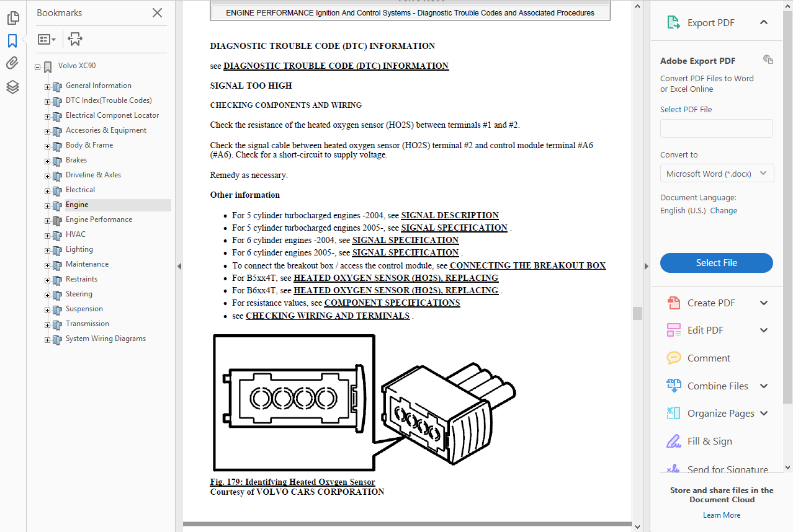Jump to the Maintenance bookmark

[87, 264]
